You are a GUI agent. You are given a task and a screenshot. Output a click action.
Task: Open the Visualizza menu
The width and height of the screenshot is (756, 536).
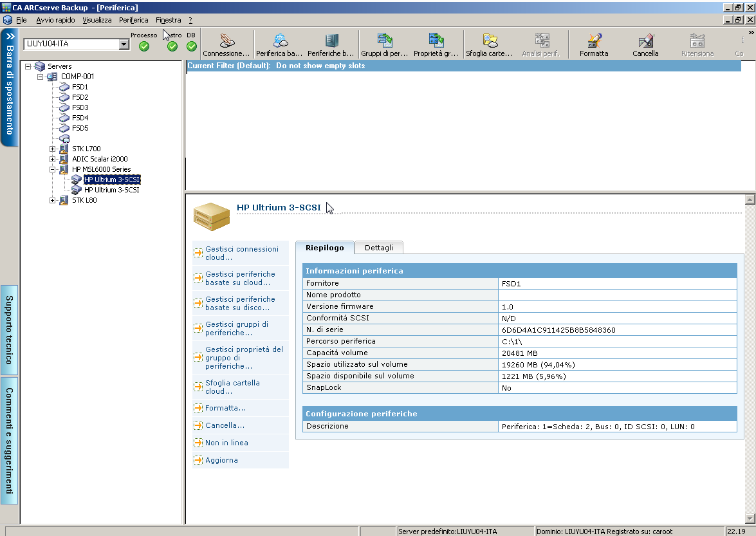[x=97, y=20]
